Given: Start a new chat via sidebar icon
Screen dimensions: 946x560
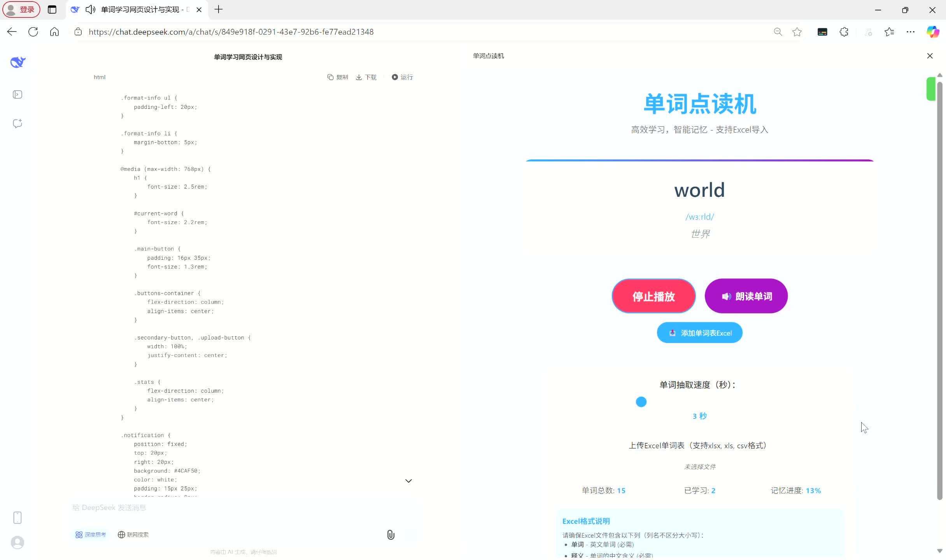Looking at the screenshot, I should click(x=18, y=124).
